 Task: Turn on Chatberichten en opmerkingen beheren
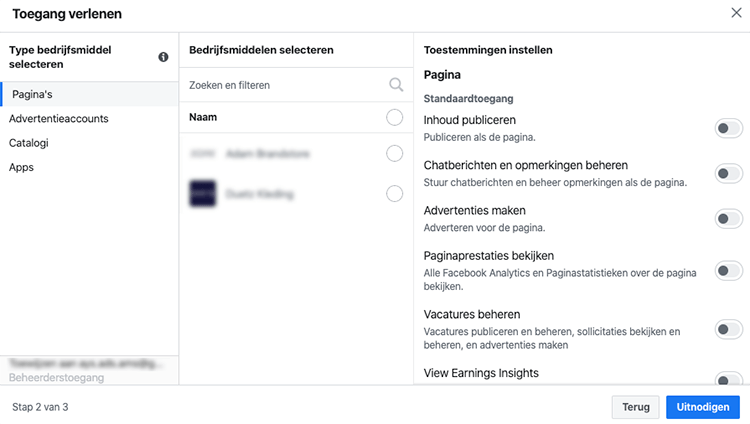[728, 173]
